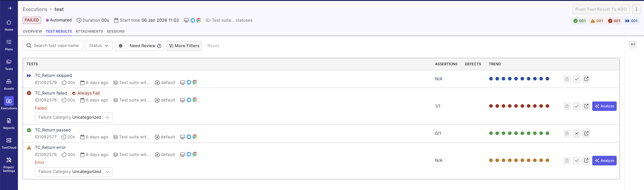Click the Analyze button for TC_Return error
Image resolution: width=644 pixels, height=190 pixels.
604,160
